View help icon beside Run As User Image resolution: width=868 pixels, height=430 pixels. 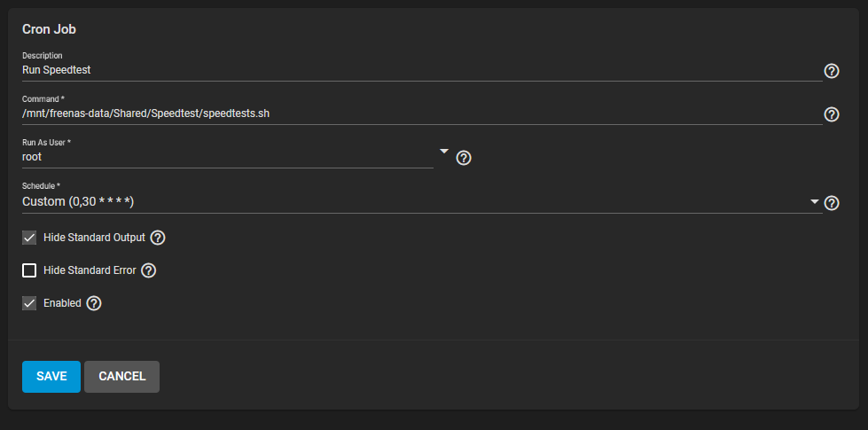[x=464, y=159]
